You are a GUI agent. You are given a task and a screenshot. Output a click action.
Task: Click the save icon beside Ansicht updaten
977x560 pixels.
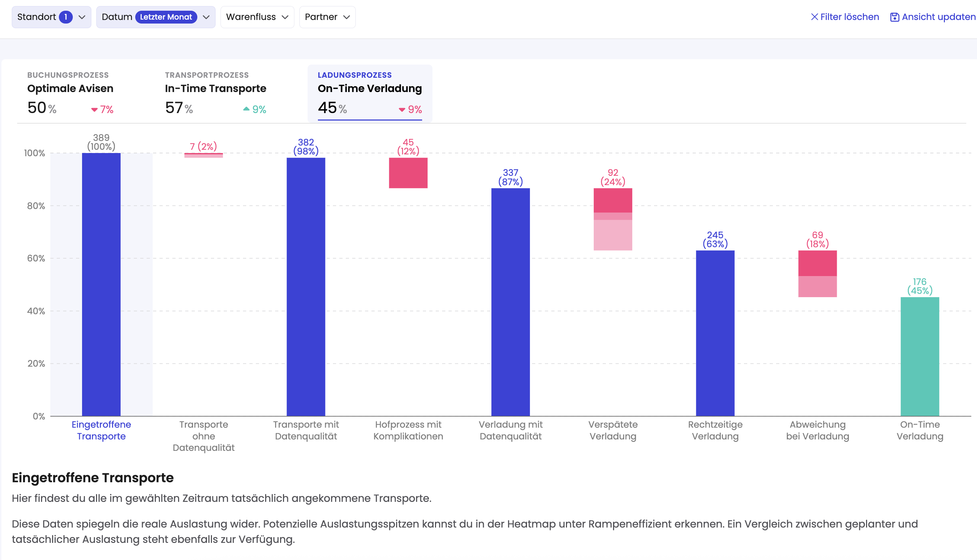tap(894, 17)
